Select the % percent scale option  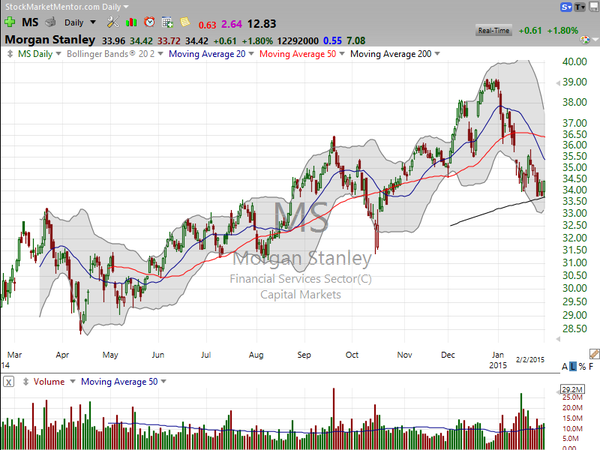pyautogui.click(x=582, y=367)
